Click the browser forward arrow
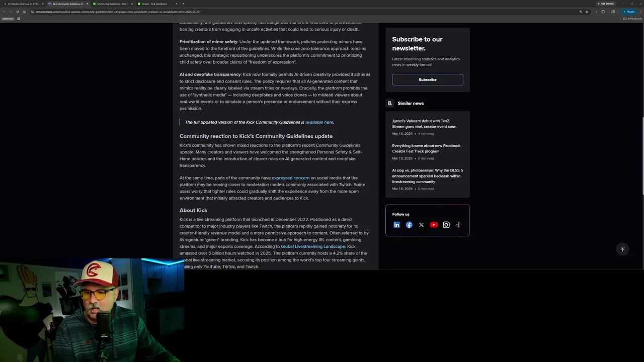The width and height of the screenshot is (644, 362). (11, 12)
